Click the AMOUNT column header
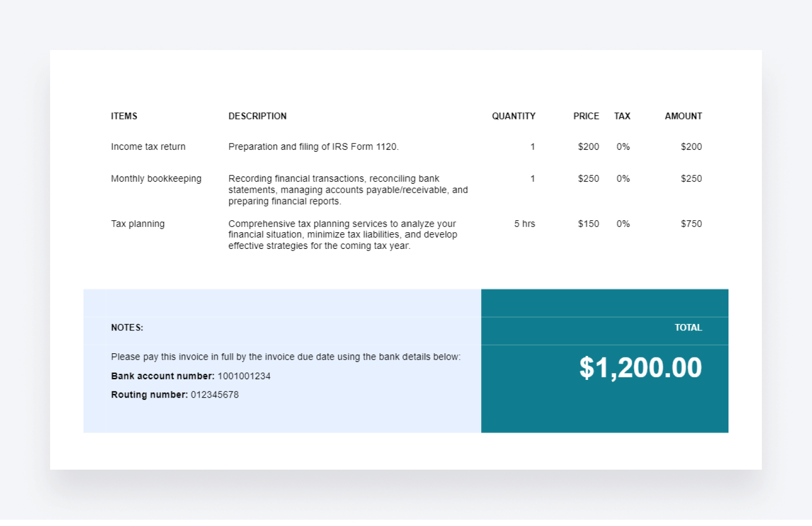Image resolution: width=812 pixels, height=526 pixels. click(683, 116)
